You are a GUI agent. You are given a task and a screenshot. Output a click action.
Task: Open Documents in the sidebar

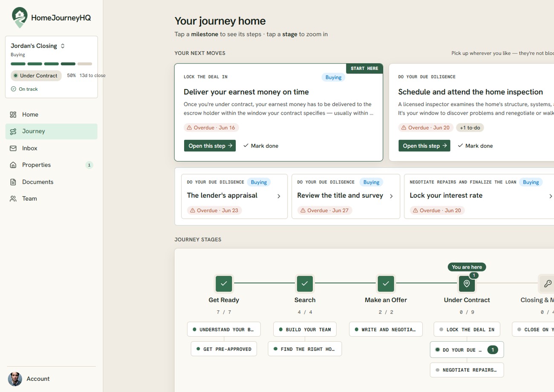pos(51,182)
